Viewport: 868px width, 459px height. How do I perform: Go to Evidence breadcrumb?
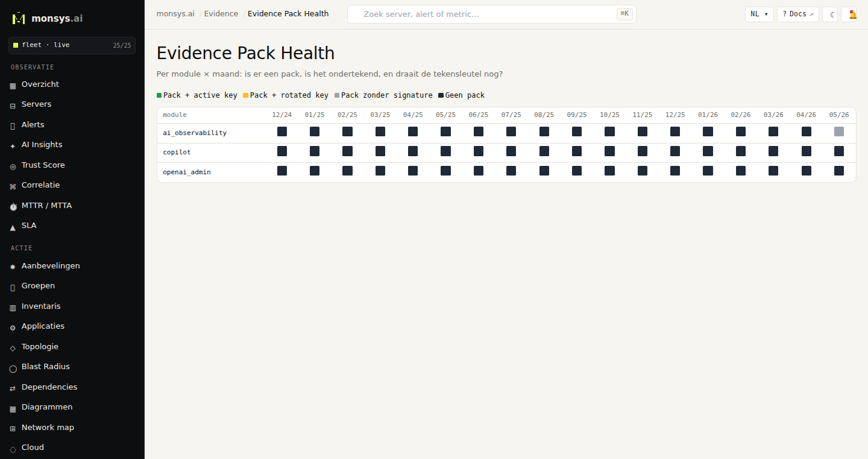pos(221,13)
